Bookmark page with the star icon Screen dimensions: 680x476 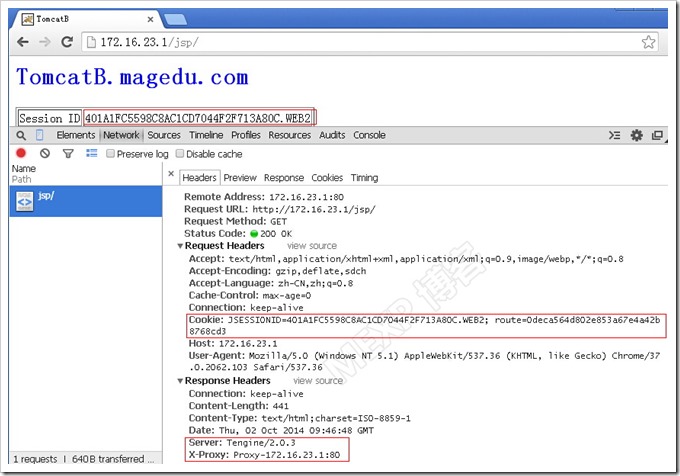coord(648,42)
